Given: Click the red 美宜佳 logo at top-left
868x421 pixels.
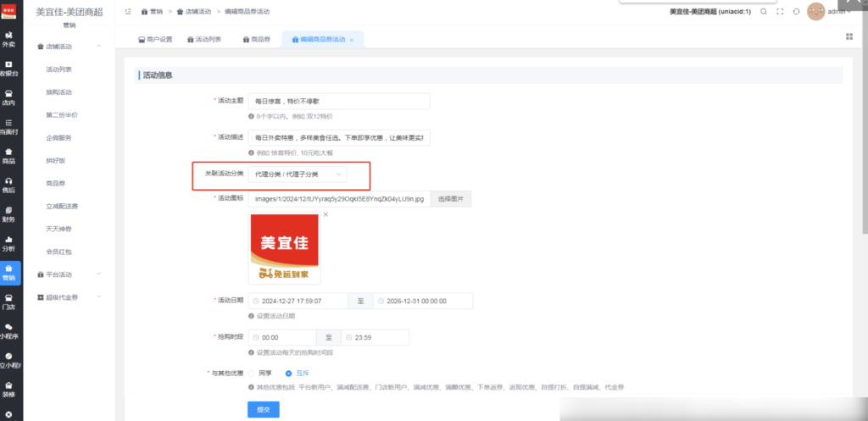Looking at the screenshot, I should pos(9,10).
